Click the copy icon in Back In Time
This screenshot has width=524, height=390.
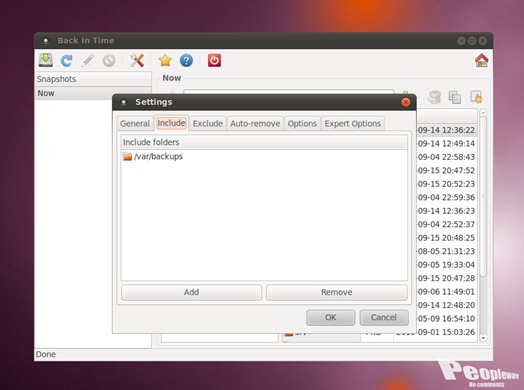455,97
